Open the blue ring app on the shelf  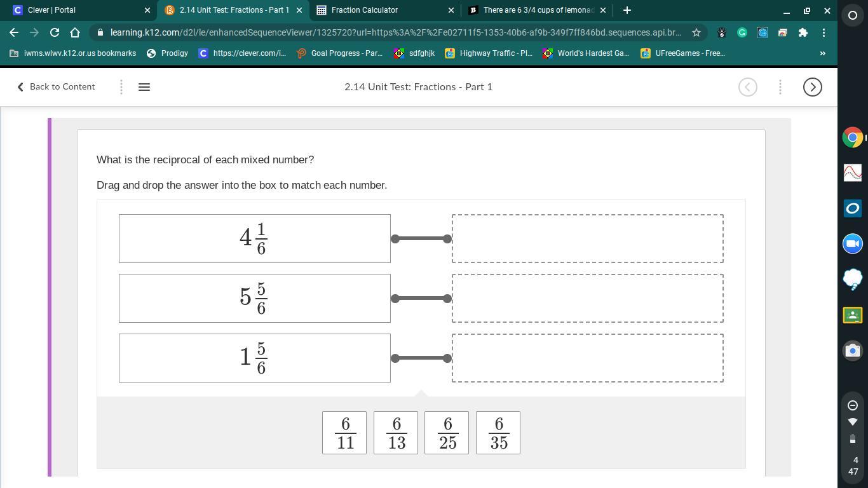tap(852, 208)
